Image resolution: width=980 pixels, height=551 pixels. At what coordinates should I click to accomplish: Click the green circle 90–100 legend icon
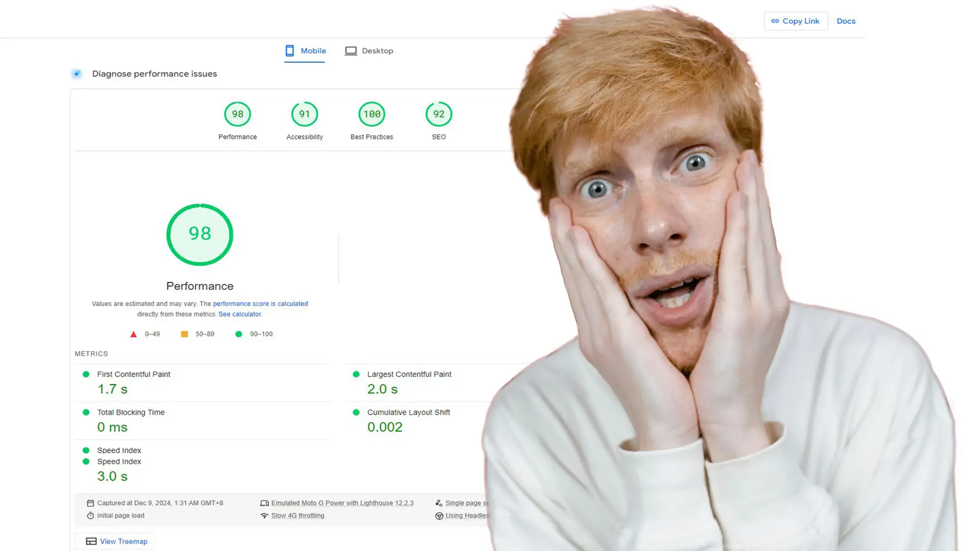coord(238,334)
